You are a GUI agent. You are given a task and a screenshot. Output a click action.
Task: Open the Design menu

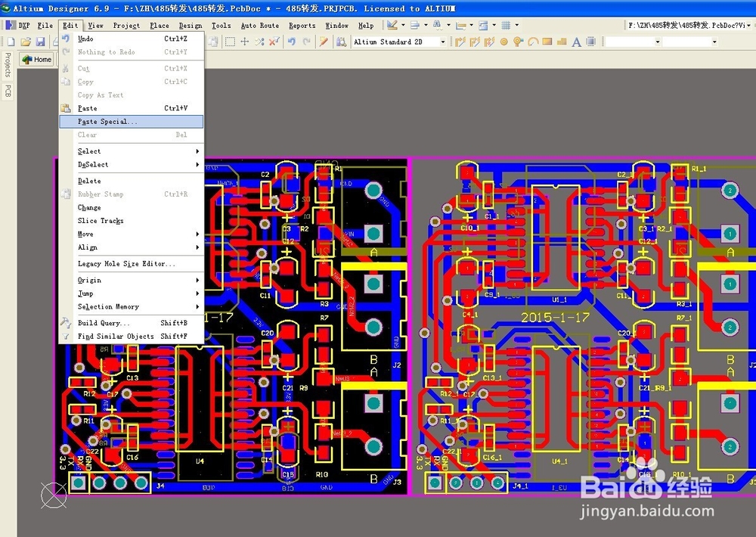[x=191, y=25]
